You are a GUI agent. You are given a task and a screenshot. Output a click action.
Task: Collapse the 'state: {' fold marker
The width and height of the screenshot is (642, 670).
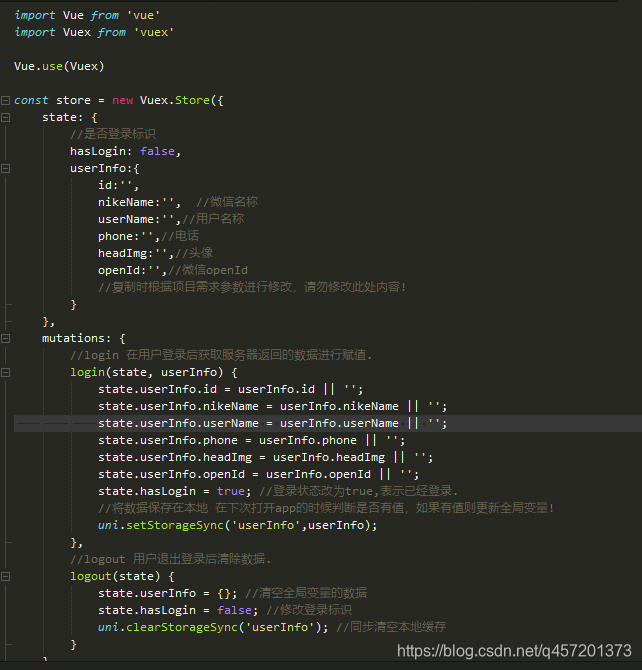point(6,118)
